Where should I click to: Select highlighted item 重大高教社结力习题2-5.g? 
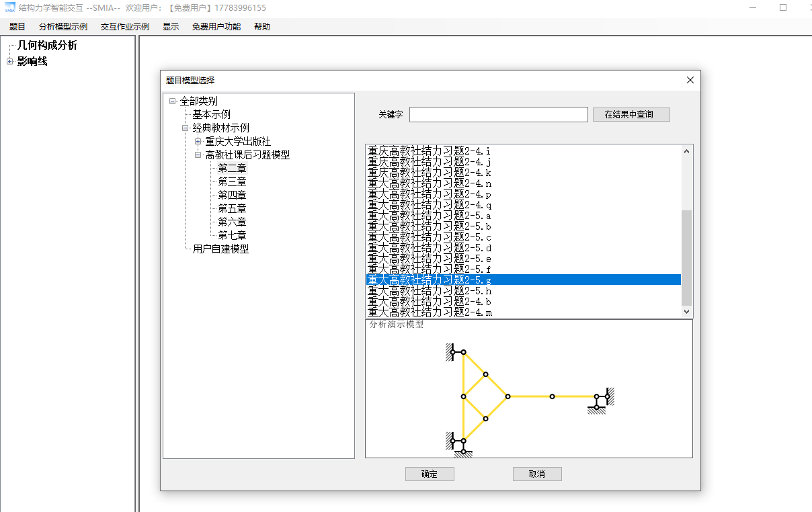(x=523, y=280)
